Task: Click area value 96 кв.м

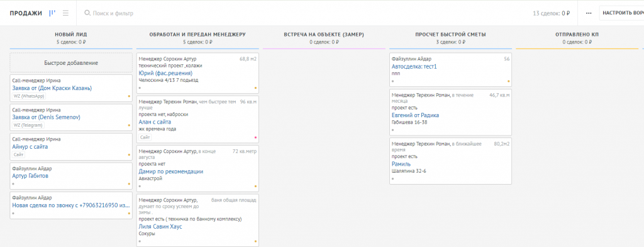Action: pyautogui.click(x=248, y=101)
